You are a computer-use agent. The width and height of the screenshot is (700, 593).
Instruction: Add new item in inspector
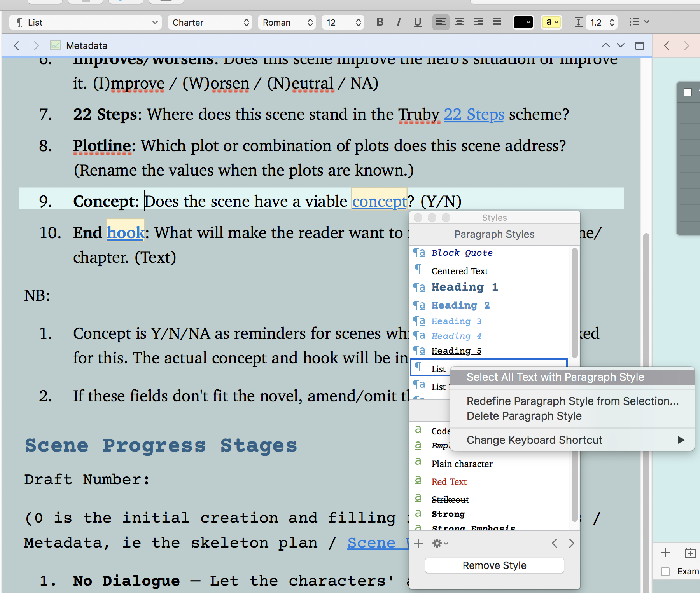(665, 553)
